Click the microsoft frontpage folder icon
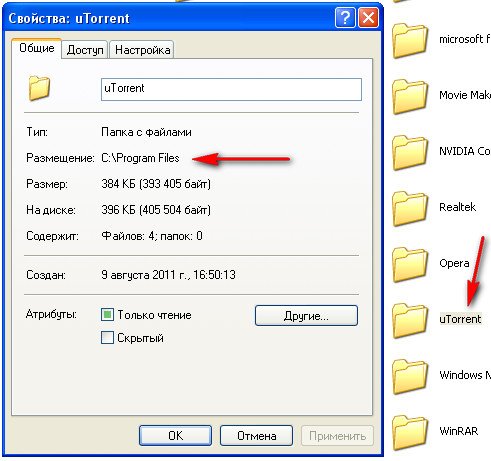 click(410, 40)
